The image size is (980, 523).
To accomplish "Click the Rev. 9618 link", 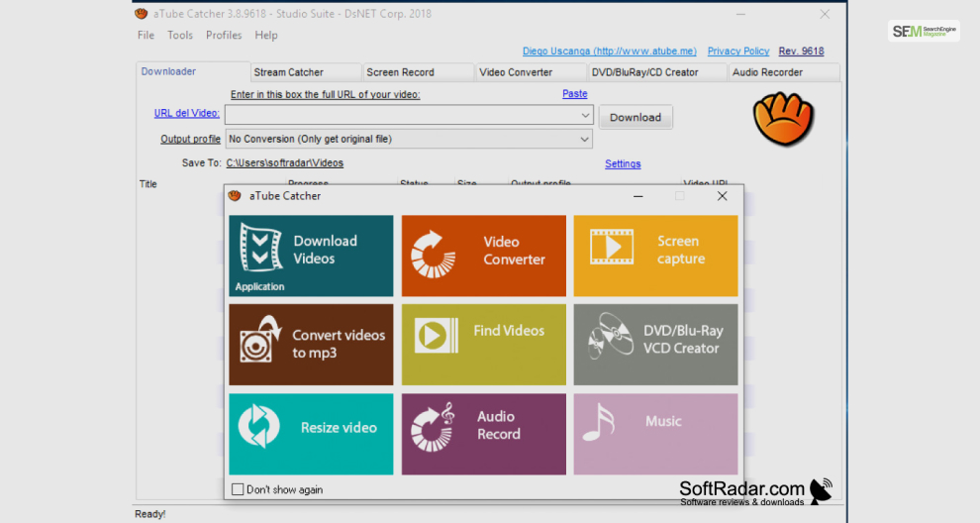I will 801,52.
